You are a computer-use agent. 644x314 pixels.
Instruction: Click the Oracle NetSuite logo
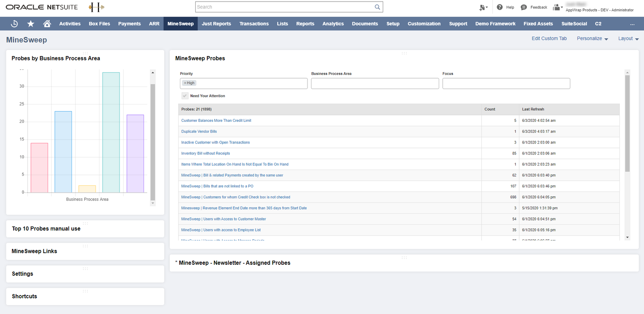tap(42, 7)
